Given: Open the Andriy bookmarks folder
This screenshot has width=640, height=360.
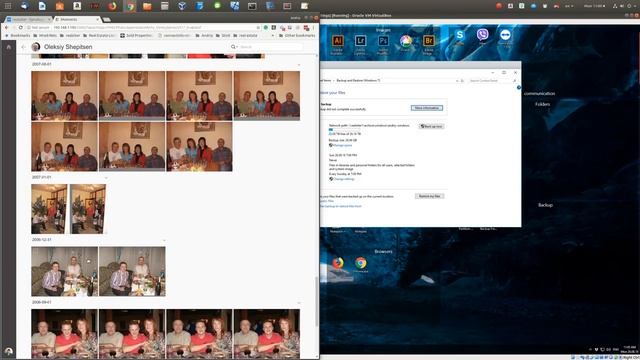Looking at the screenshot, I should (x=204, y=36).
